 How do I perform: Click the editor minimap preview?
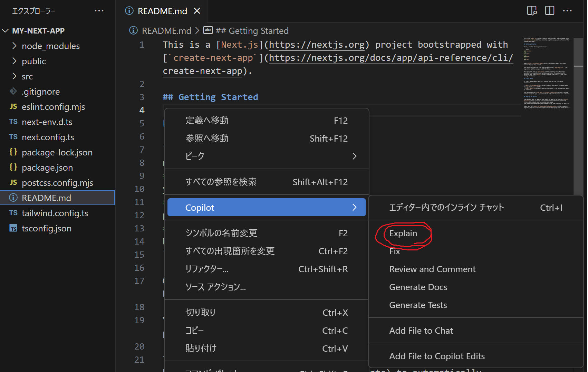pos(547,73)
